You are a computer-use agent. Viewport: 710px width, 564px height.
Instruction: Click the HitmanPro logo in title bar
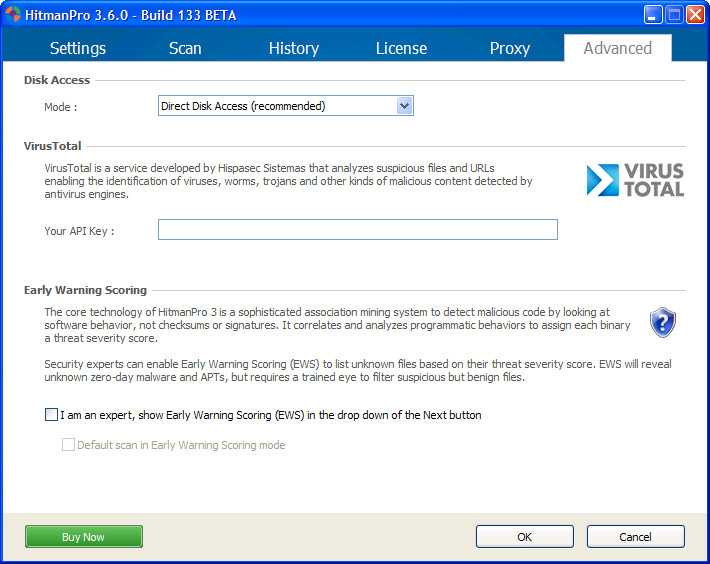click(13, 14)
